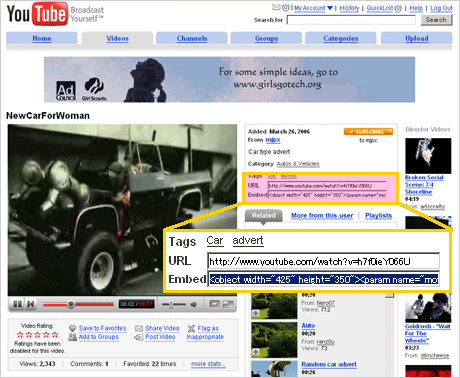Open the History link

[349, 8]
